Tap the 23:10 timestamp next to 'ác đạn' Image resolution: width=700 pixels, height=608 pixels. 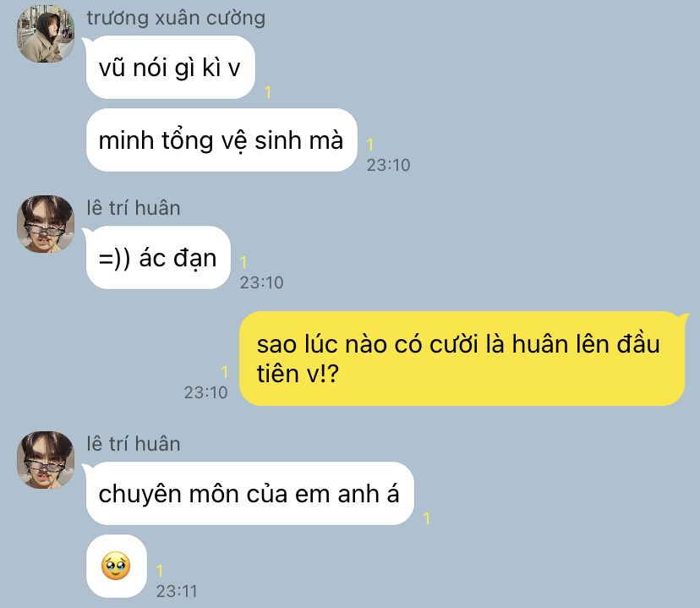[261, 282]
